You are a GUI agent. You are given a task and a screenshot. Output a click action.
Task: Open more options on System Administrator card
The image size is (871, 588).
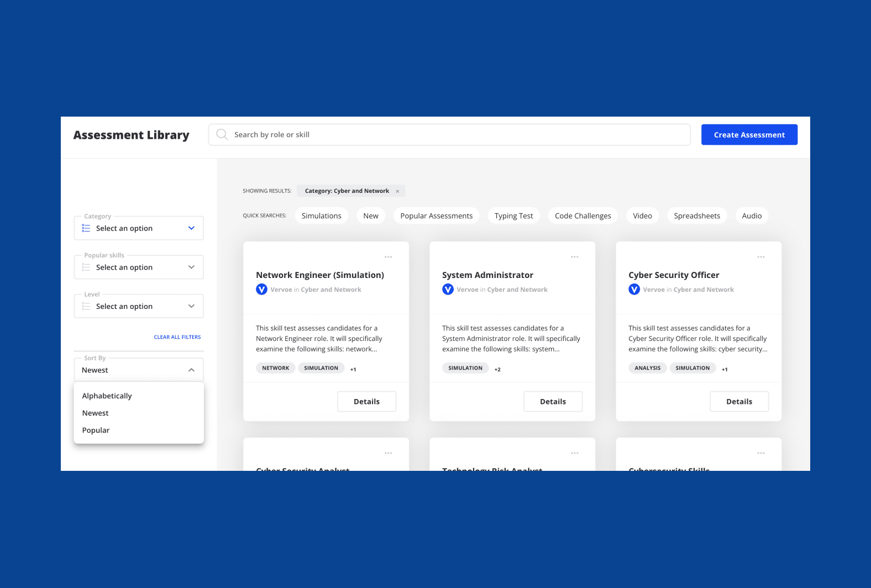[575, 257]
